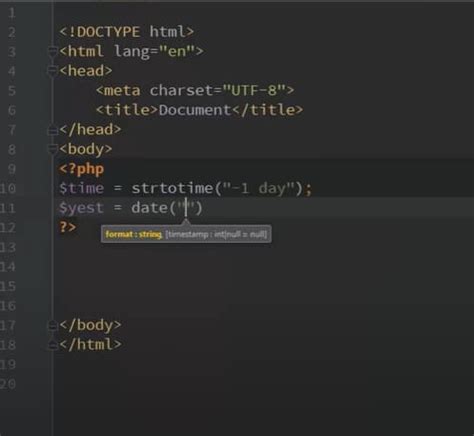The width and height of the screenshot is (474, 436).
Task: Click line number 19 in the gutter
Action: click(8, 364)
